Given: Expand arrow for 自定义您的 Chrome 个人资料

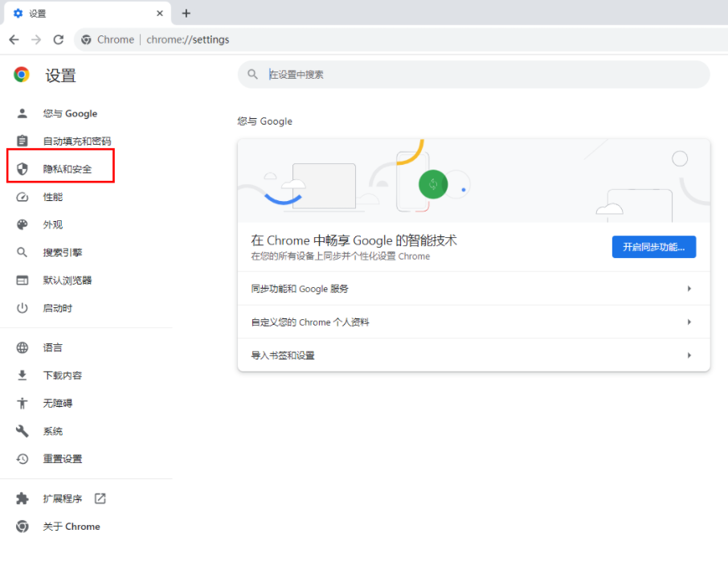Looking at the screenshot, I should click(689, 322).
